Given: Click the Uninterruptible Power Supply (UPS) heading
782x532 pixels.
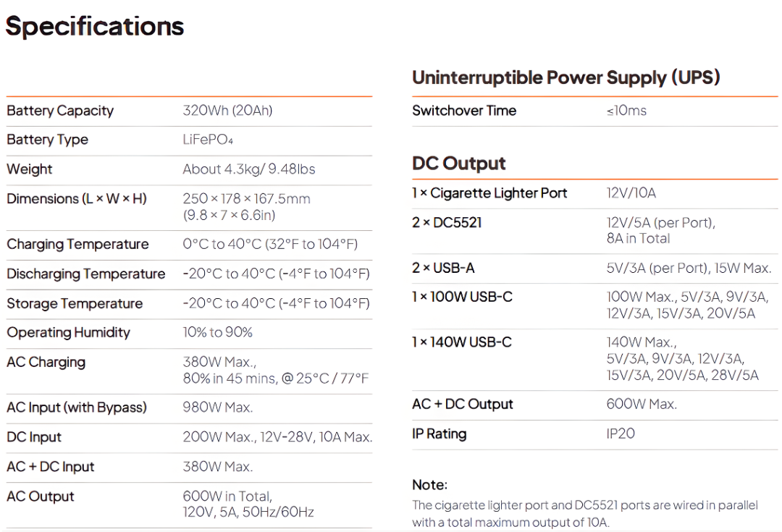Looking at the screenshot, I should point(566,77).
